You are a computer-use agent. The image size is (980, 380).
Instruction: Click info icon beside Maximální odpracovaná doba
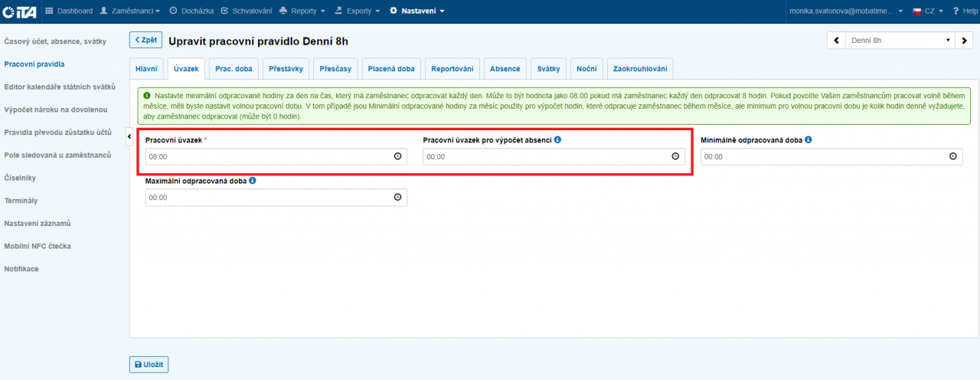[x=253, y=181]
